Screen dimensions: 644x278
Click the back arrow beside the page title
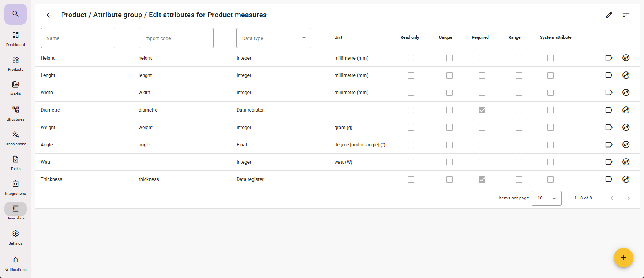tap(49, 15)
